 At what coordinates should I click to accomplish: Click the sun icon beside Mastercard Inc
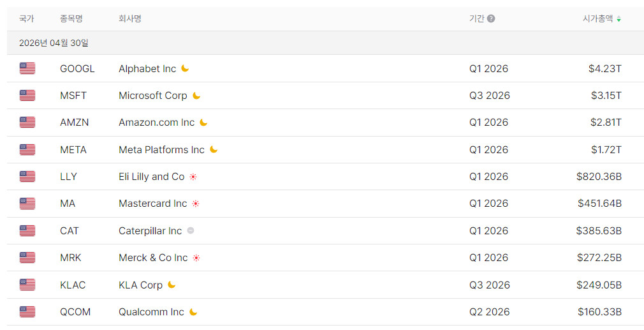pyautogui.click(x=196, y=204)
